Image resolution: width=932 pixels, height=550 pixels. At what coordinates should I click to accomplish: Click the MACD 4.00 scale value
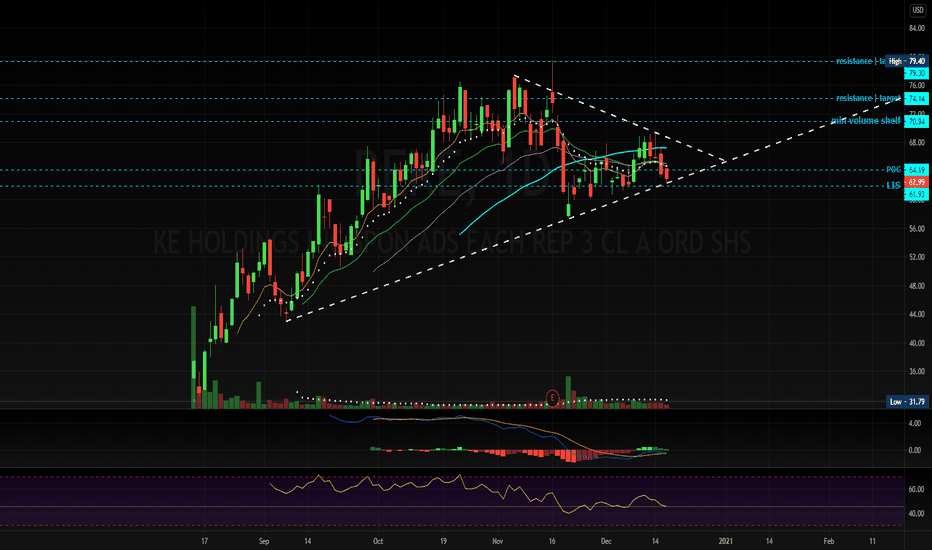(x=915, y=423)
